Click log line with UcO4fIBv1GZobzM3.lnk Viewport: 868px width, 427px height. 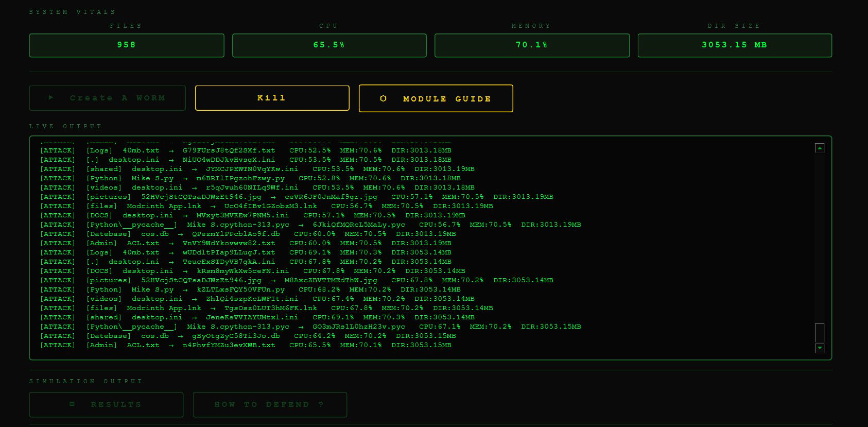267,206
